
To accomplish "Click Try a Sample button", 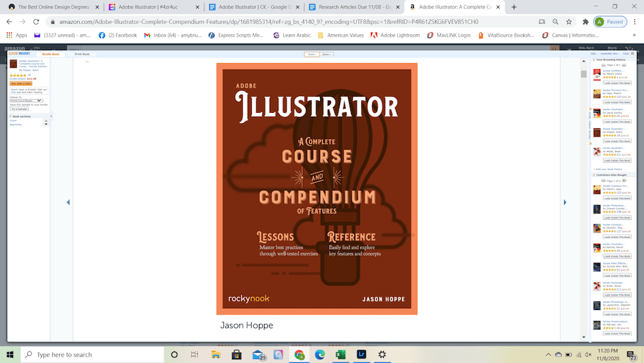I will click(x=19, y=109).
